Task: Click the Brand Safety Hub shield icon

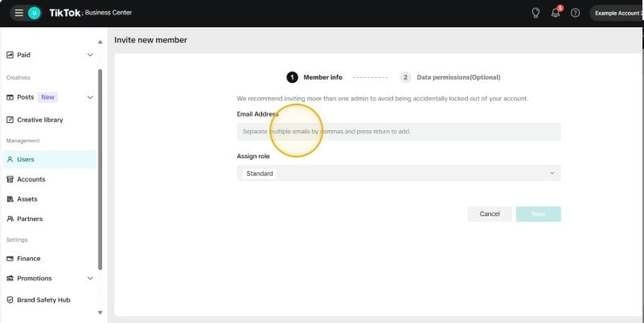Action: pos(10,300)
